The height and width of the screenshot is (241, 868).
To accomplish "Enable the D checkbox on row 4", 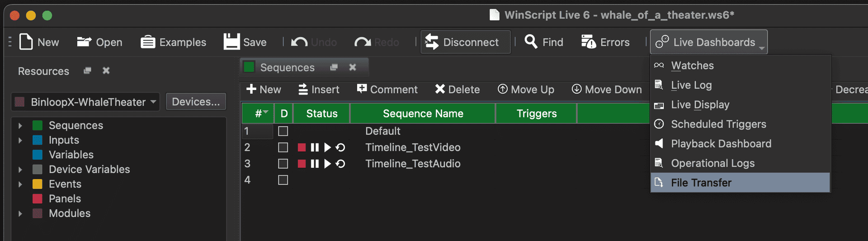I will tap(283, 180).
